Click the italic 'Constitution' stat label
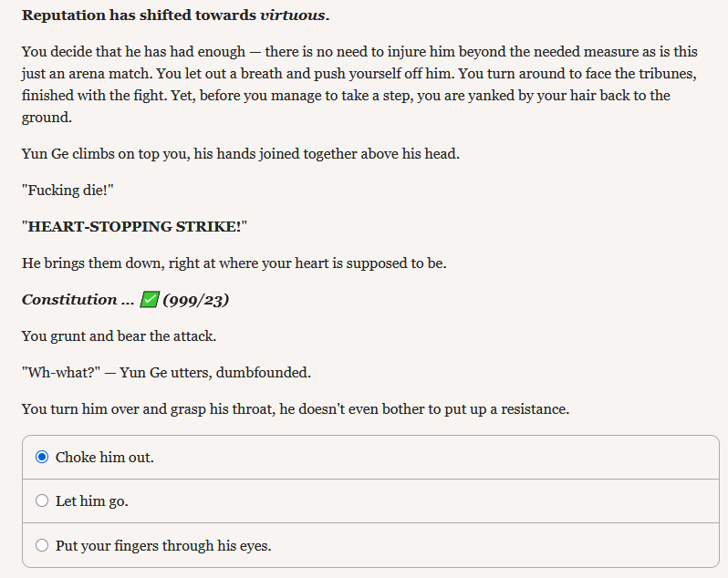This screenshot has width=728, height=578. click(69, 299)
